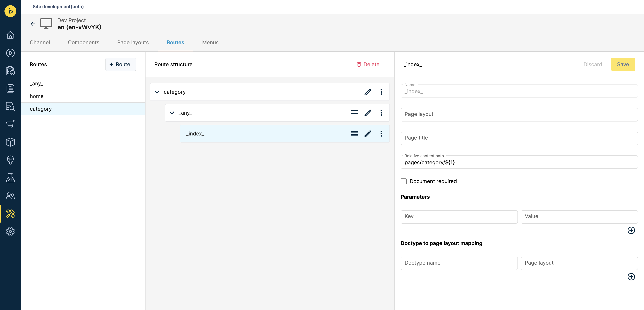This screenshot has height=310, width=644.
Task: Click the Doctype name input field
Action: tap(459, 263)
